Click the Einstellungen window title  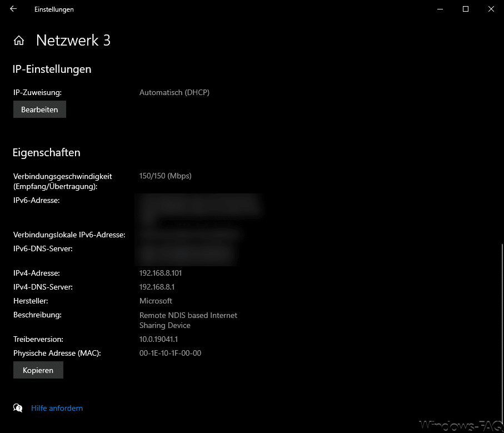click(54, 9)
